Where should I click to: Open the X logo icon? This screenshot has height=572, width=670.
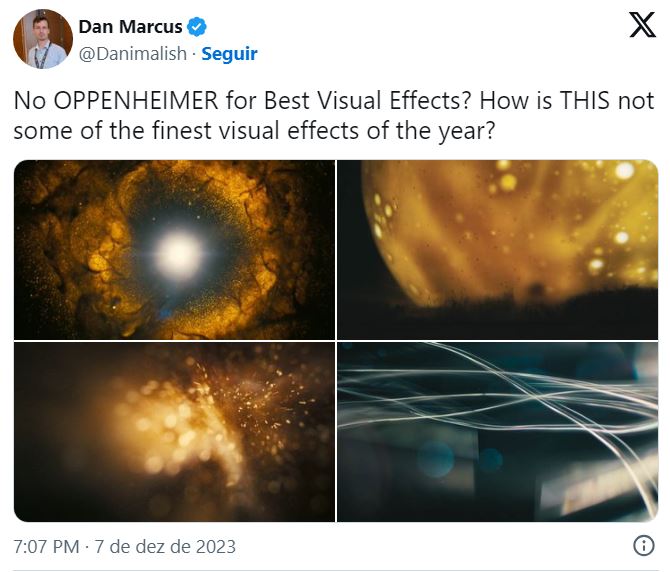[x=642, y=25]
